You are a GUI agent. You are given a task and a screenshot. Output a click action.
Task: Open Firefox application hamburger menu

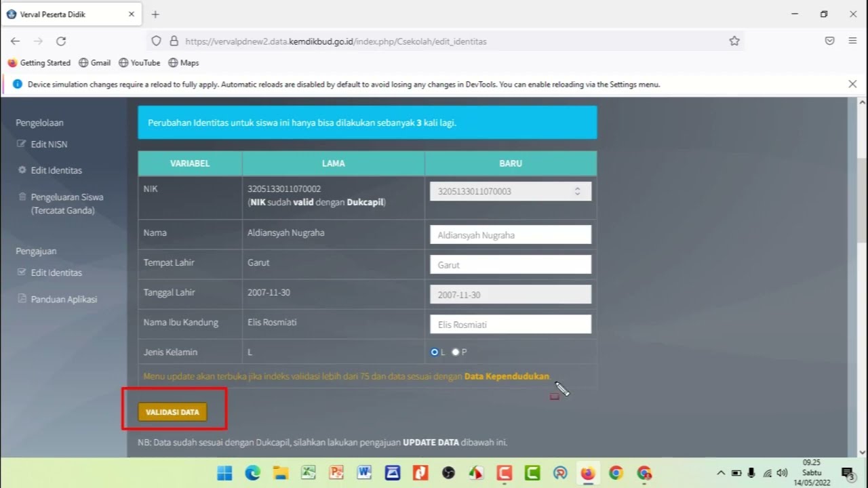[852, 41]
